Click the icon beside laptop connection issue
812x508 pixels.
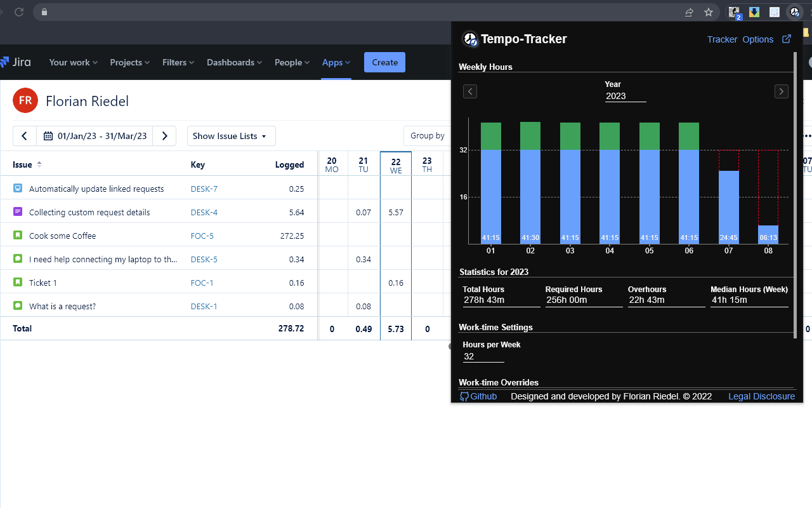(18, 259)
